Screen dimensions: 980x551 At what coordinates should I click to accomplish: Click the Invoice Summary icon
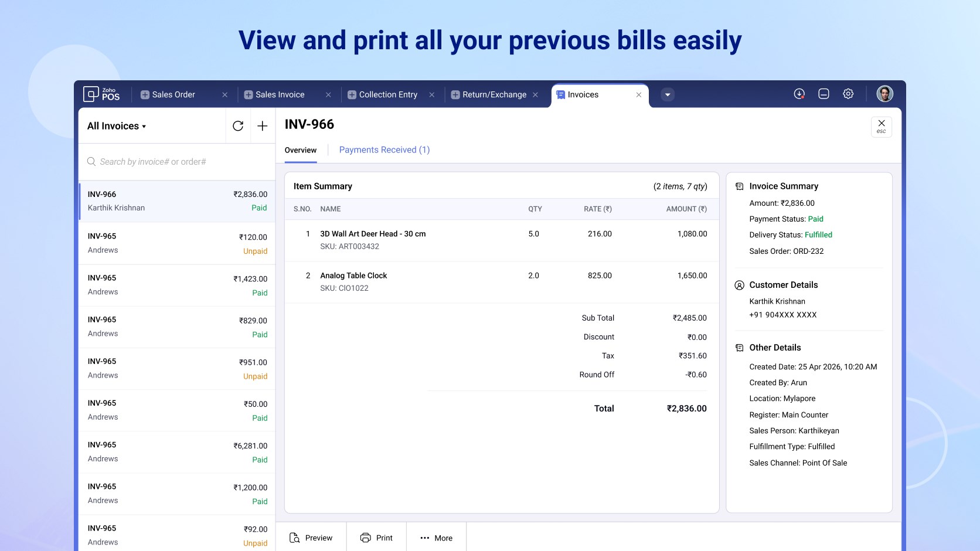pyautogui.click(x=740, y=186)
